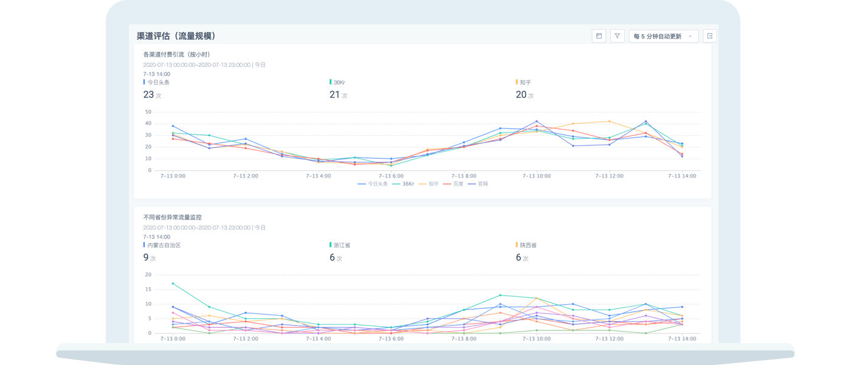868x365 pixels.
Task: Click the 各渠道付费引流（按小时）chart title
Action: click(x=177, y=54)
